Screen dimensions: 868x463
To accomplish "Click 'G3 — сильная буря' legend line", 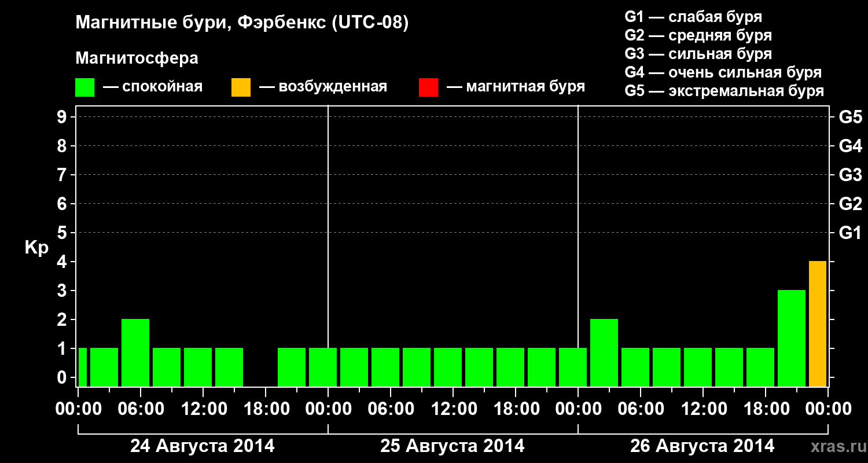I will click(698, 54).
